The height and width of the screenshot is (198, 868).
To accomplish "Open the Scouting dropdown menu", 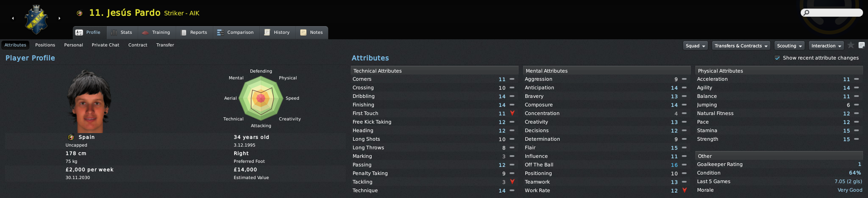I will pos(789,46).
